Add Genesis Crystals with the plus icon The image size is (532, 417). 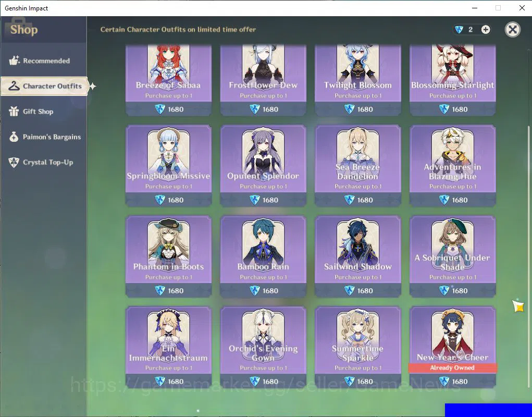[486, 30]
